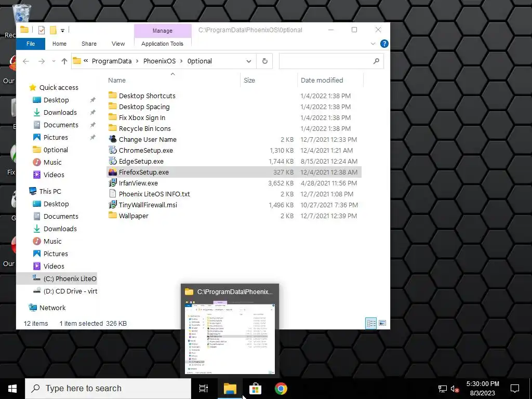Image resolution: width=532 pixels, height=399 pixels.
Task: Go up one folder level
Action: tap(64, 61)
